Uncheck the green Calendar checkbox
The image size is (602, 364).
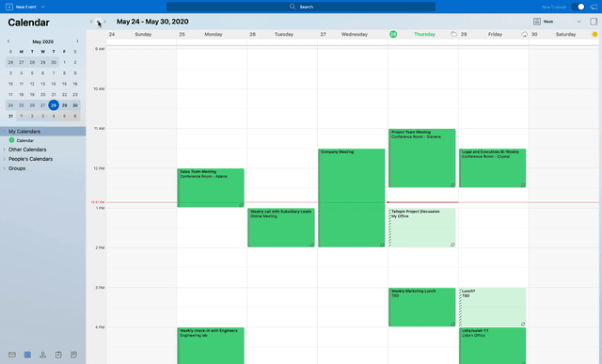[11, 140]
